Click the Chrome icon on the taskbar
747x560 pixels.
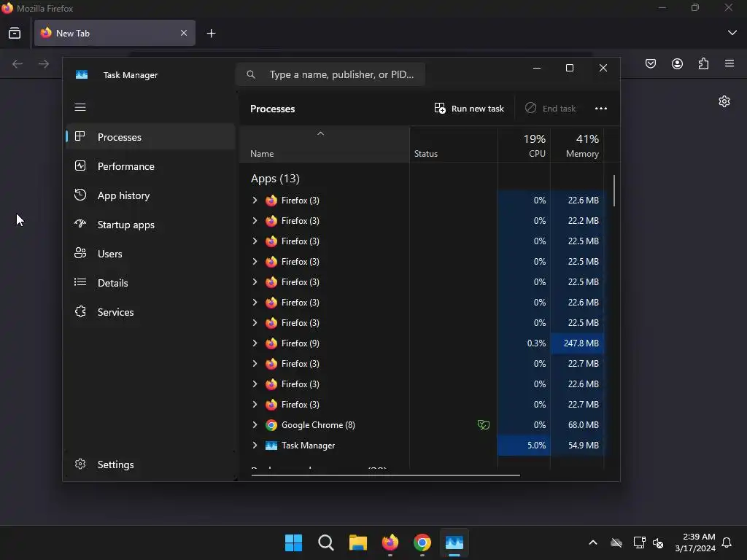(x=422, y=542)
